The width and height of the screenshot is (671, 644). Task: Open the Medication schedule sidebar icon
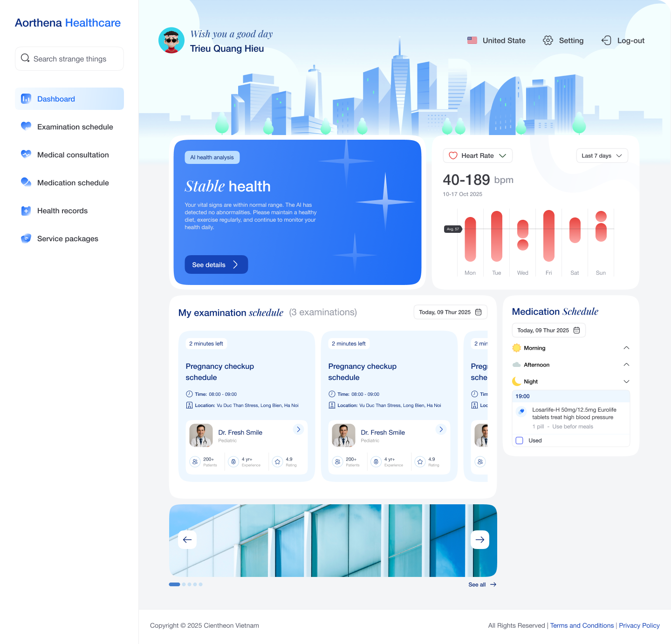[26, 183]
